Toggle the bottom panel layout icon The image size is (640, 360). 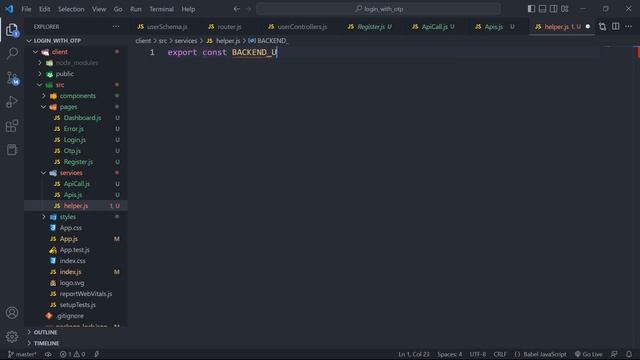tap(542, 9)
